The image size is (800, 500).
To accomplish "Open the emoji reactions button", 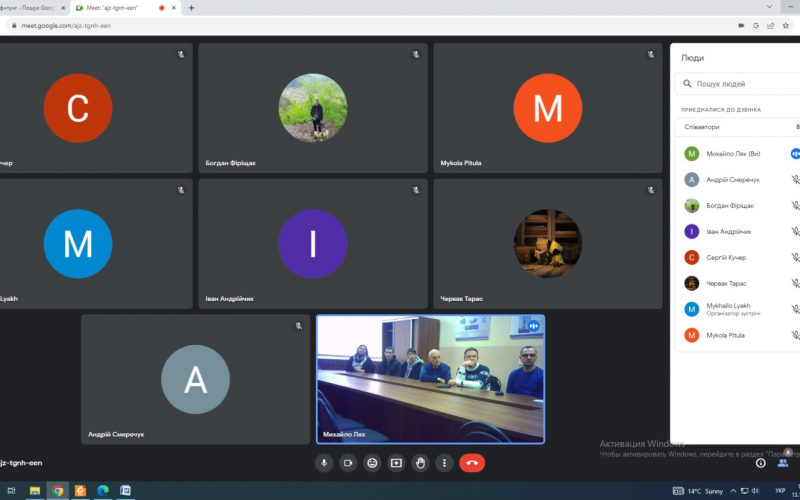I will pos(372,463).
